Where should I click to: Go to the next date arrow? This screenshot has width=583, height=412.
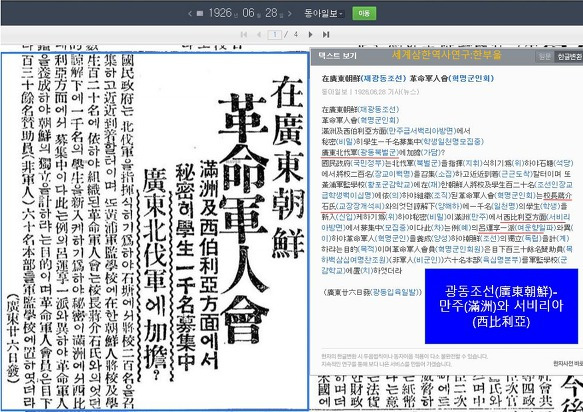point(290,14)
